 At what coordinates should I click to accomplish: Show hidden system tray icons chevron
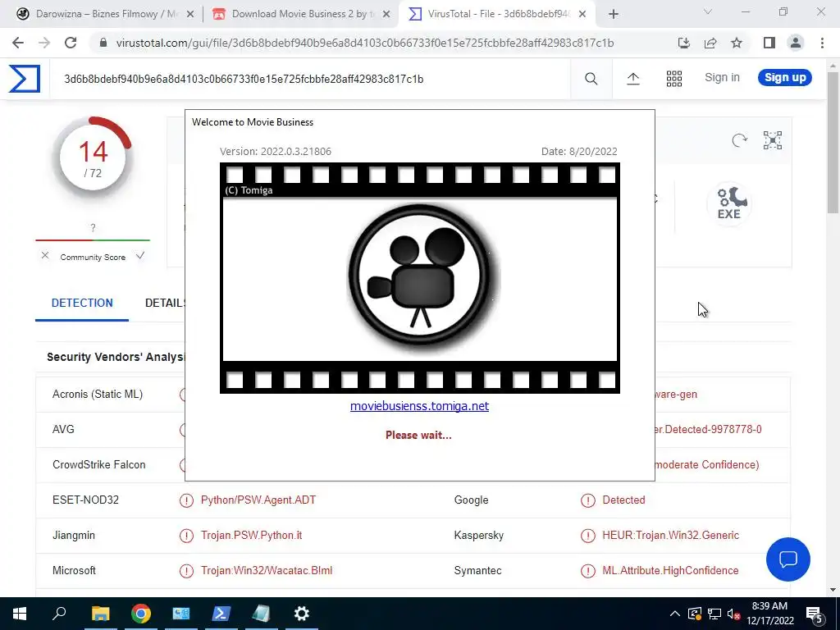pyautogui.click(x=675, y=614)
